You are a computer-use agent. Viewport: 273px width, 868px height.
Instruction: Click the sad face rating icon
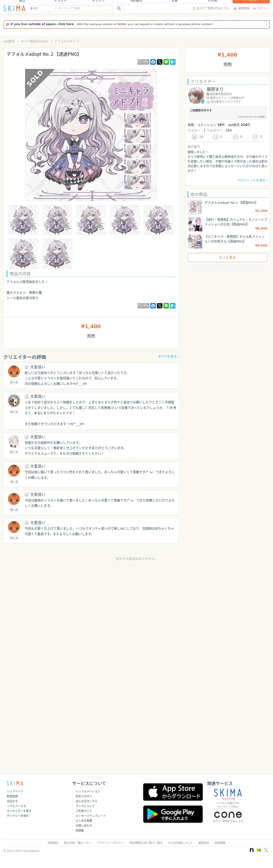pyautogui.click(x=256, y=137)
